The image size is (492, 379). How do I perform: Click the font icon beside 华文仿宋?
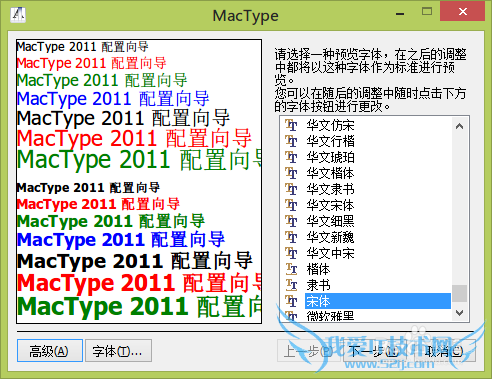tap(291, 125)
